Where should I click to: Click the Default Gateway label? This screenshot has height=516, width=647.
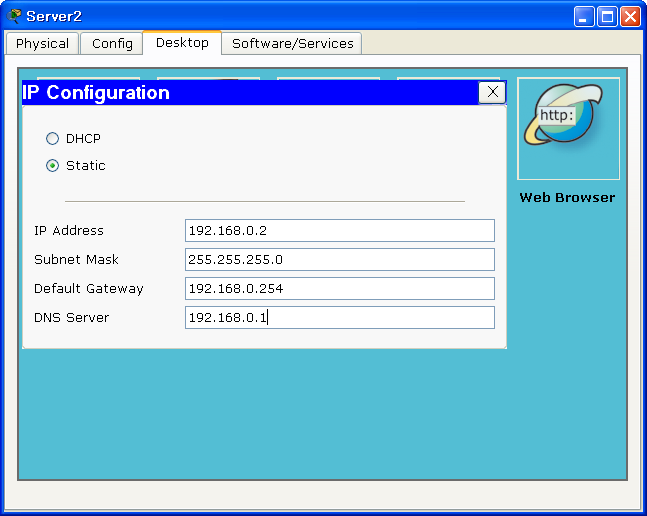(89, 289)
